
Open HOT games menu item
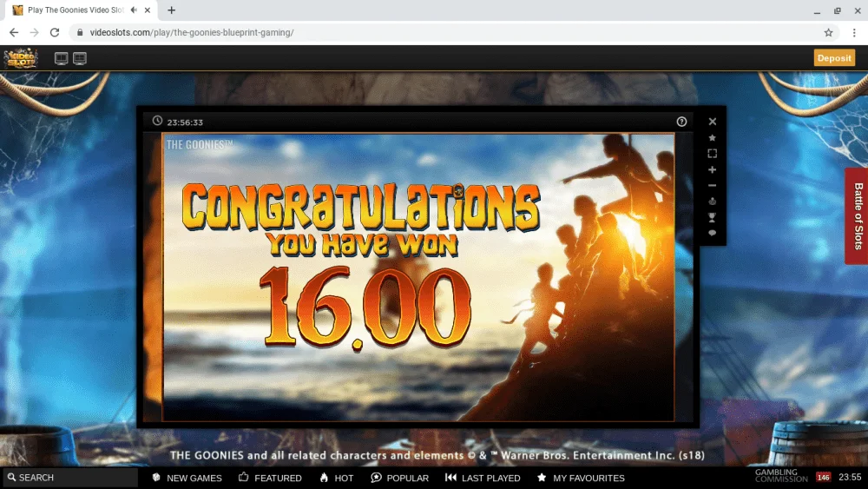(337, 478)
